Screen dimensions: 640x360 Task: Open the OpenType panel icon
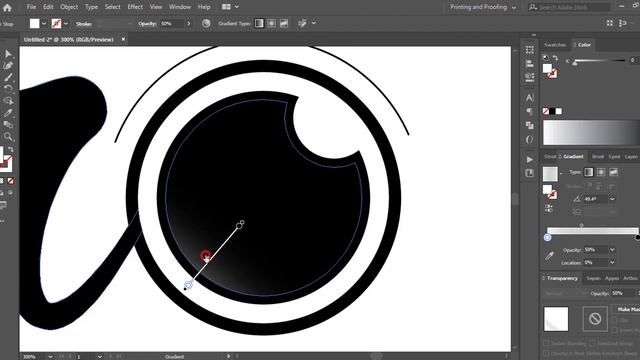pos(530,139)
